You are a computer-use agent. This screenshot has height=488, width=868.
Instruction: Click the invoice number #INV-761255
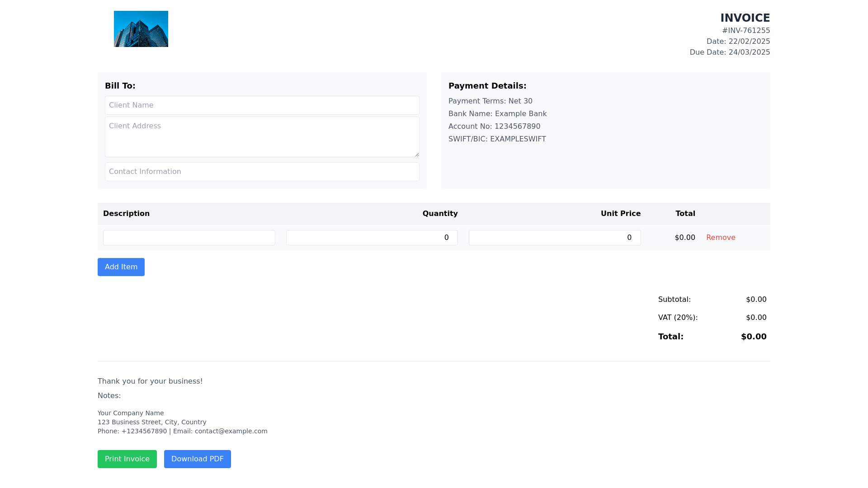click(745, 31)
